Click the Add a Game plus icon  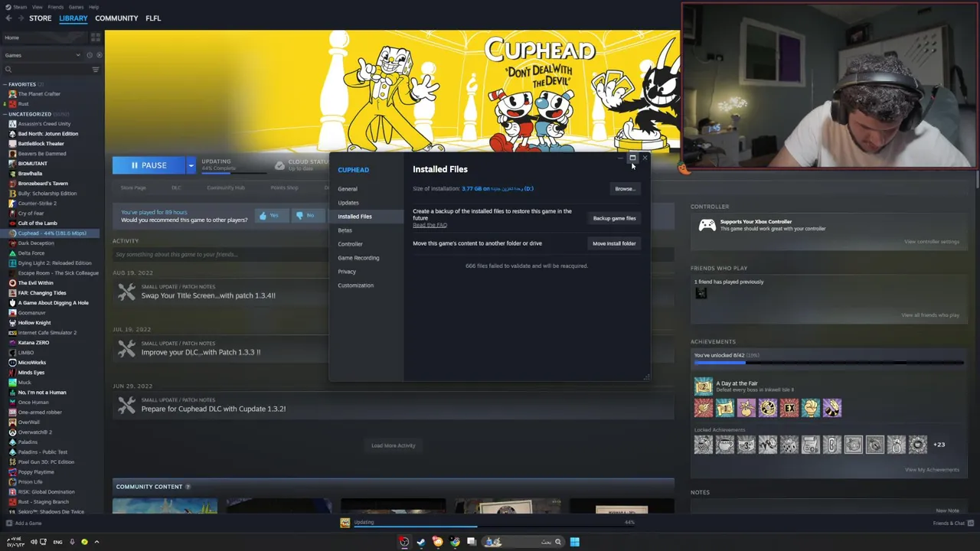pos(8,523)
